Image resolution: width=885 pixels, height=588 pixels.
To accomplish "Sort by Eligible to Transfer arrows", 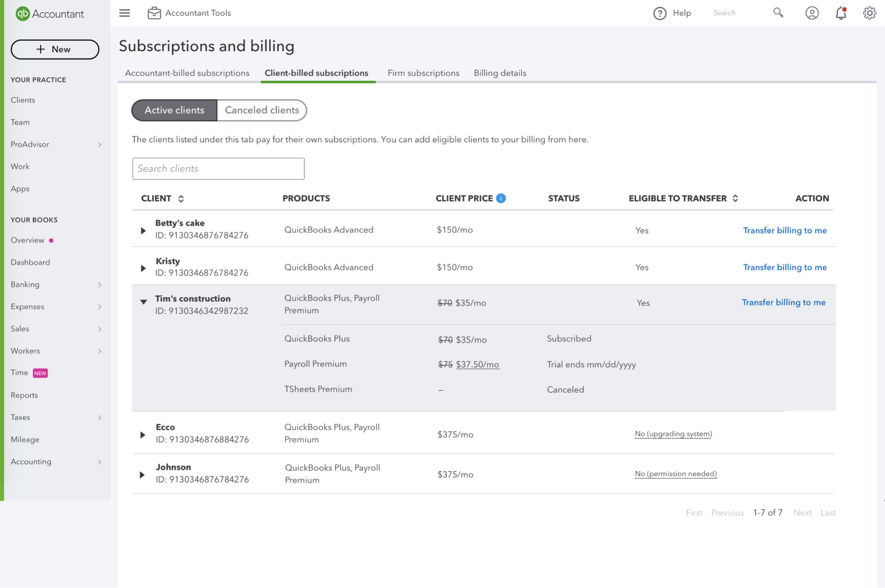I will tap(735, 198).
